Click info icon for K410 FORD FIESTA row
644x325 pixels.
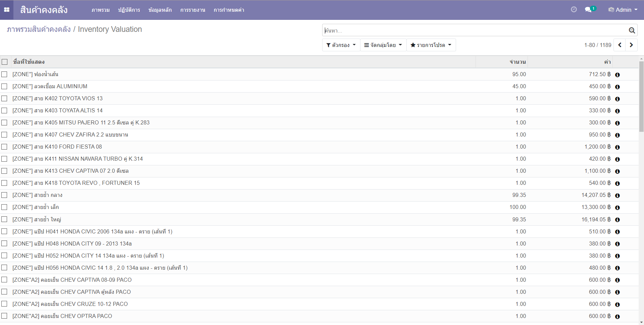[x=617, y=147]
